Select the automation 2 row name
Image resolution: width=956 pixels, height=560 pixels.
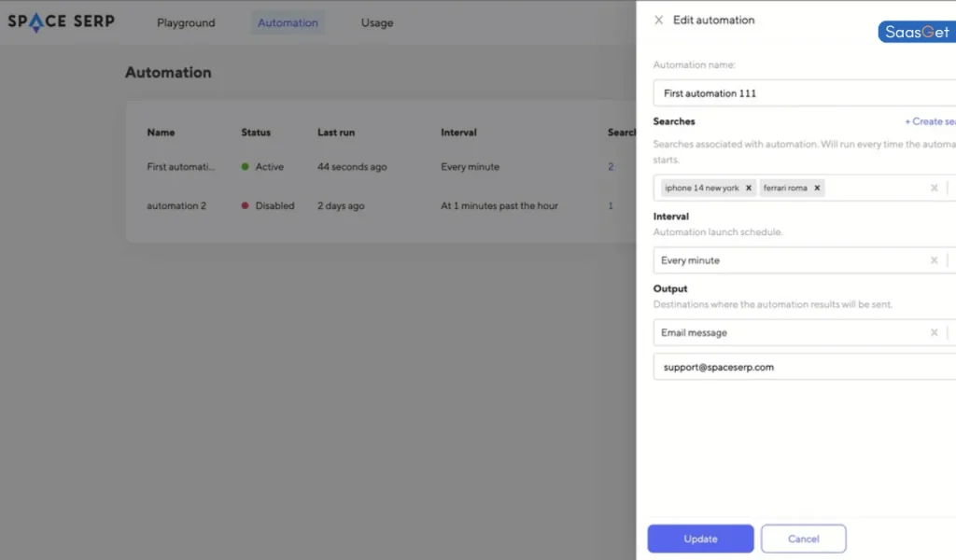point(176,205)
